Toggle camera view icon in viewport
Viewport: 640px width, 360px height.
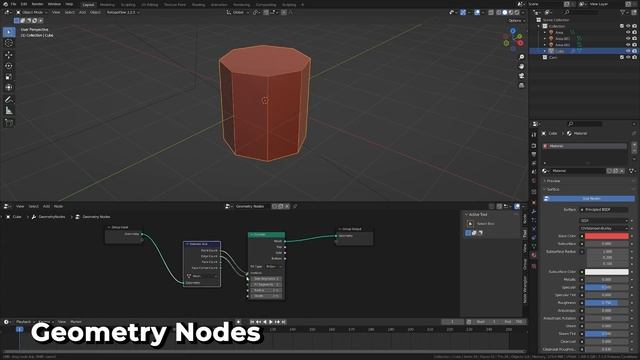(x=521, y=76)
